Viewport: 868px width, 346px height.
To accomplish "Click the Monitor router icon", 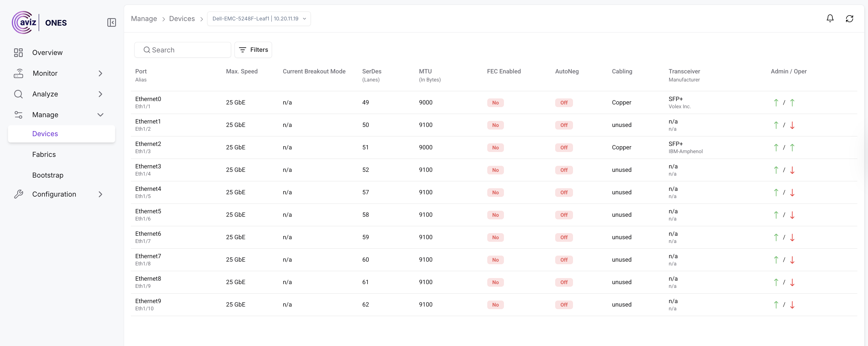I will click(x=18, y=73).
